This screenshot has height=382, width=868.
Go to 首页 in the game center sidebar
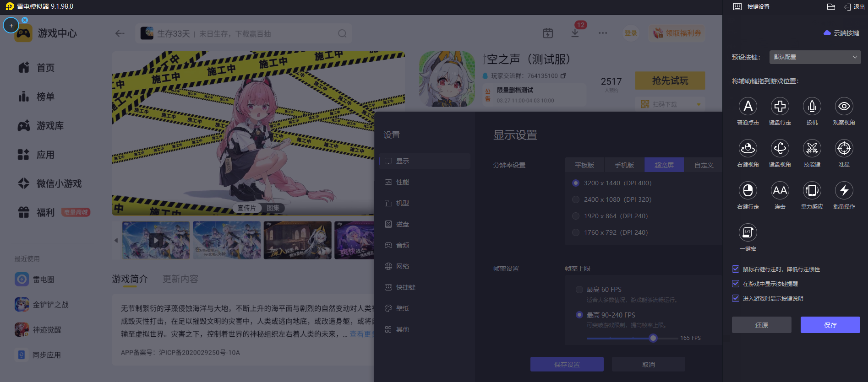point(37,68)
